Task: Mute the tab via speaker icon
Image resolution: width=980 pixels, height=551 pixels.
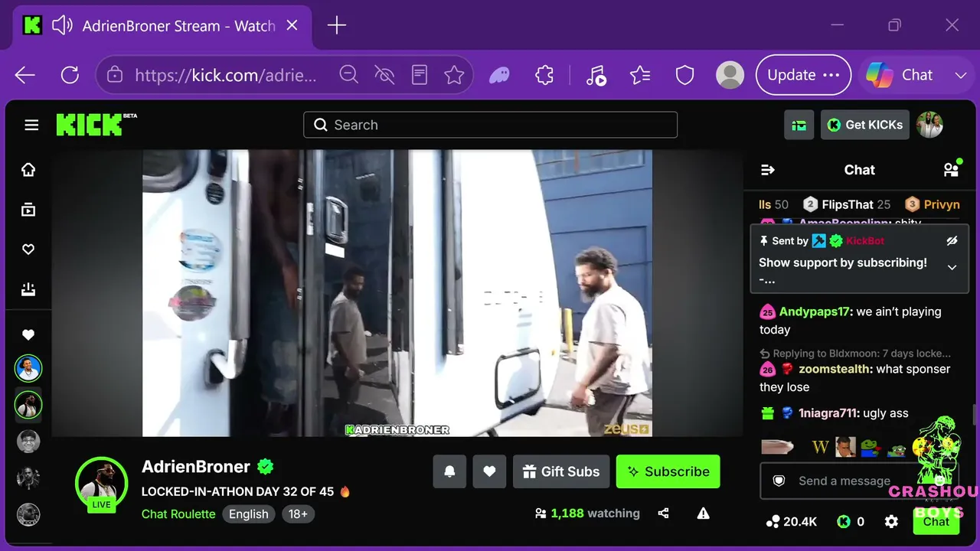Action: click(62, 26)
